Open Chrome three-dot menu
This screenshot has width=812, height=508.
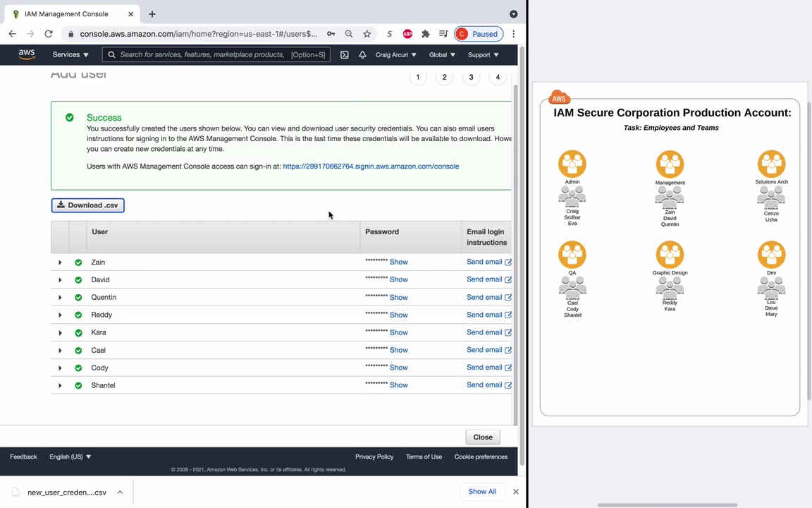(514, 34)
